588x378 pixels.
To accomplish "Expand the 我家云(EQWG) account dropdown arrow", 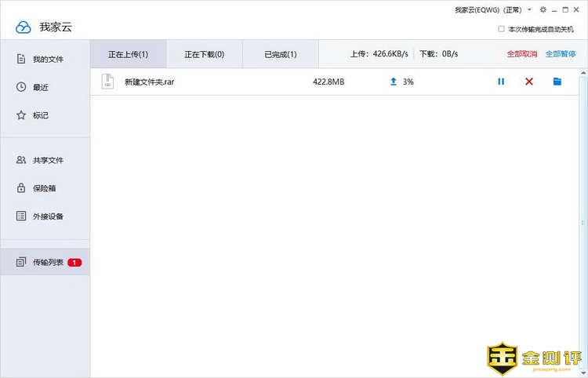I will pyautogui.click(x=530, y=10).
